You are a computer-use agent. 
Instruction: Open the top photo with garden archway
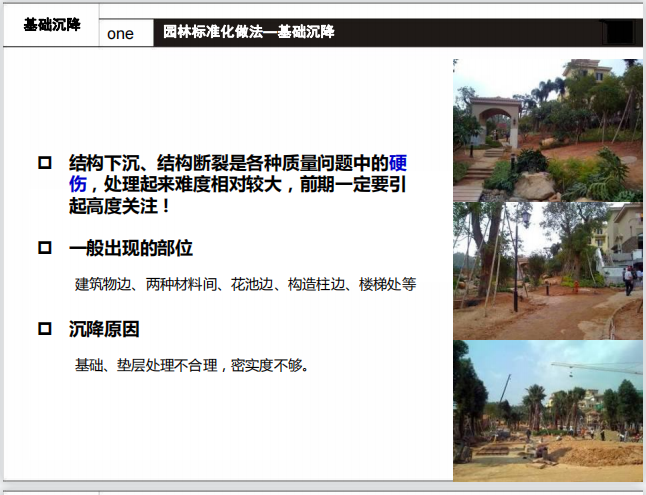(547, 130)
